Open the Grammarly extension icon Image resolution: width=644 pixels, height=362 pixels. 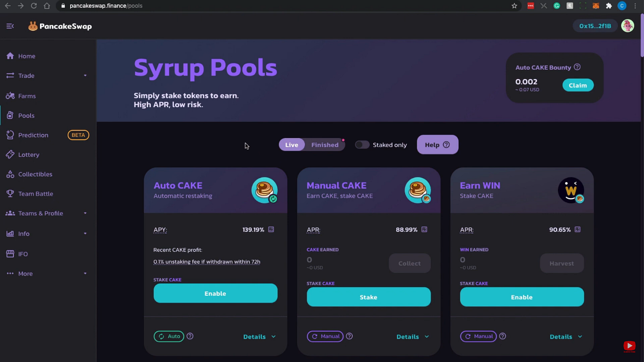[557, 6]
